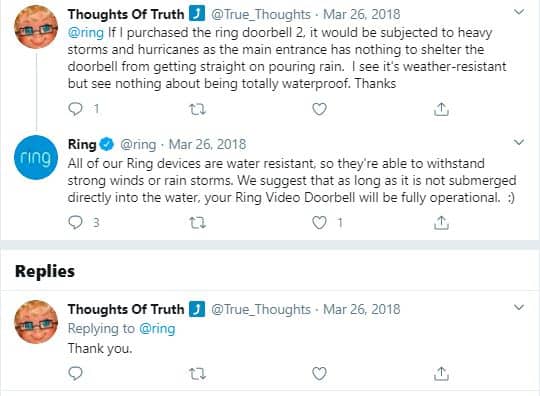Retweet the ring doorbell 2 question tweet
Image resolution: width=540 pixels, height=396 pixels.
pos(198,110)
